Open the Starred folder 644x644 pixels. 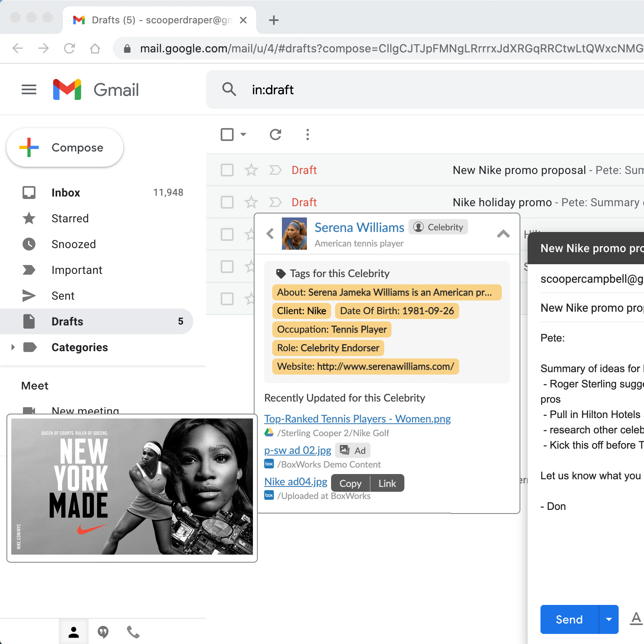pos(97,218)
